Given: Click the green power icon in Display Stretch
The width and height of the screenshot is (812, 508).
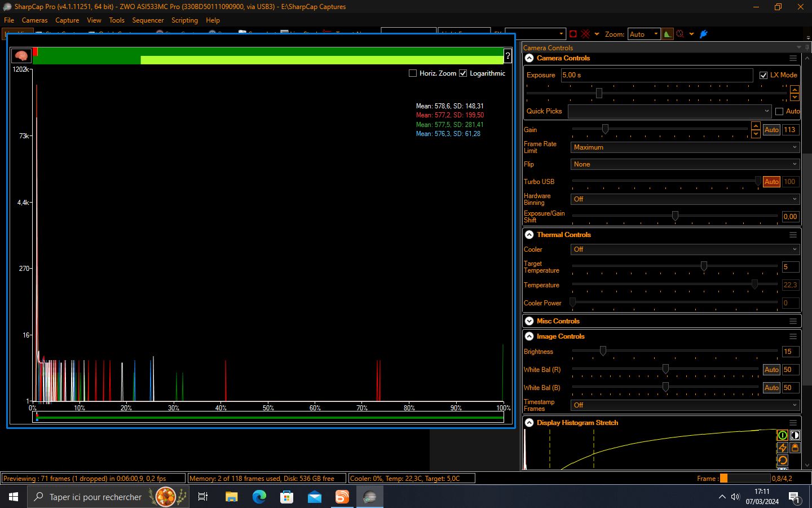Looking at the screenshot, I should coord(782,435).
